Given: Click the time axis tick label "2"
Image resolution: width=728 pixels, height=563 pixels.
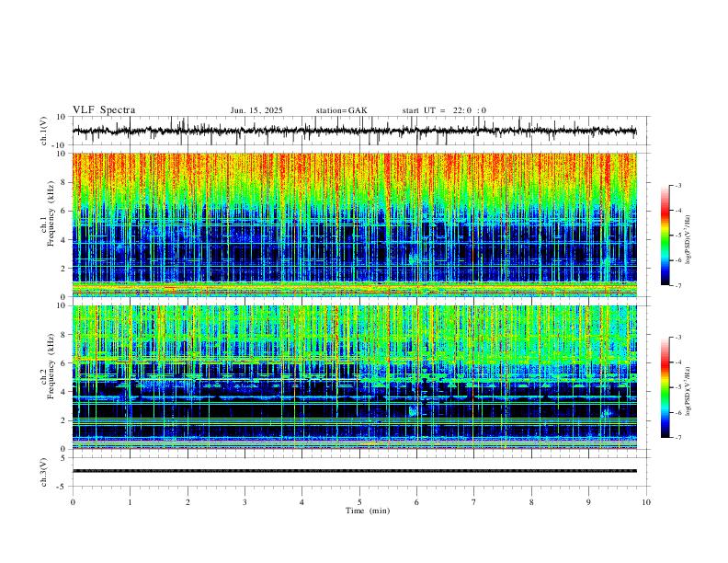Looking at the screenshot, I should click(x=188, y=502).
